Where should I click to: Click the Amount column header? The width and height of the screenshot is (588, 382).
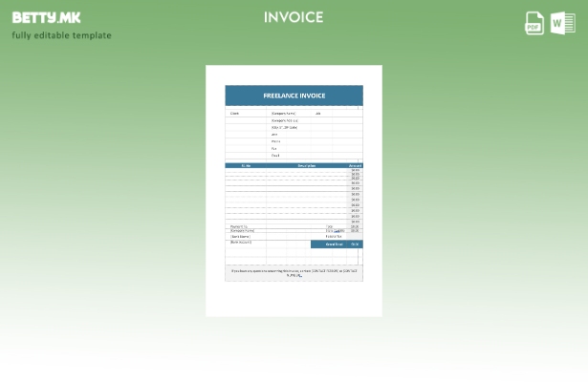[355, 165]
